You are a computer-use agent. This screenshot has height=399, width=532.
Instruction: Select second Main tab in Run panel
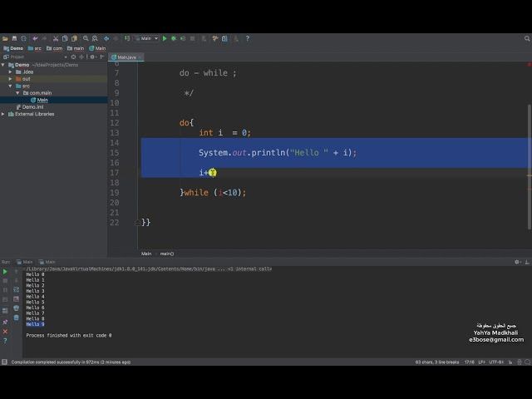click(47, 262)
